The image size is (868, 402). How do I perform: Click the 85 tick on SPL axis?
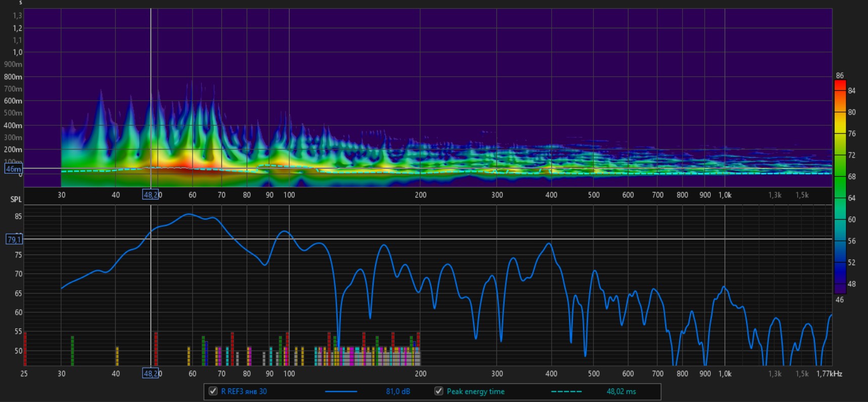[18, 216]
